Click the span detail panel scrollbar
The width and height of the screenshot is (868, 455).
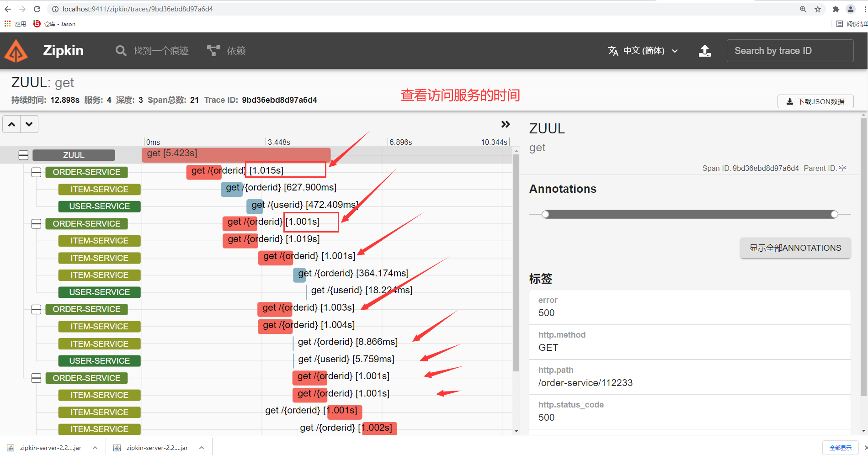[863, 257]
